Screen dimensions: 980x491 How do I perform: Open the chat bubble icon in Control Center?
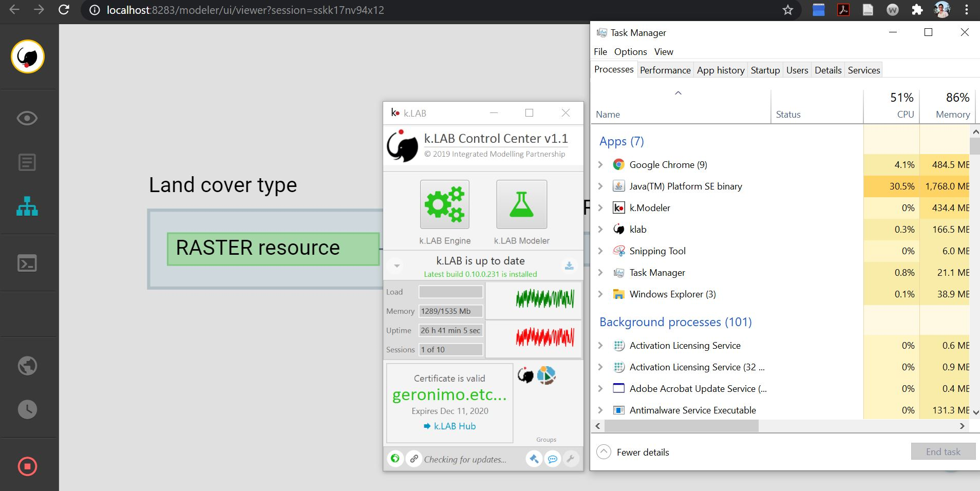(553, 459)
